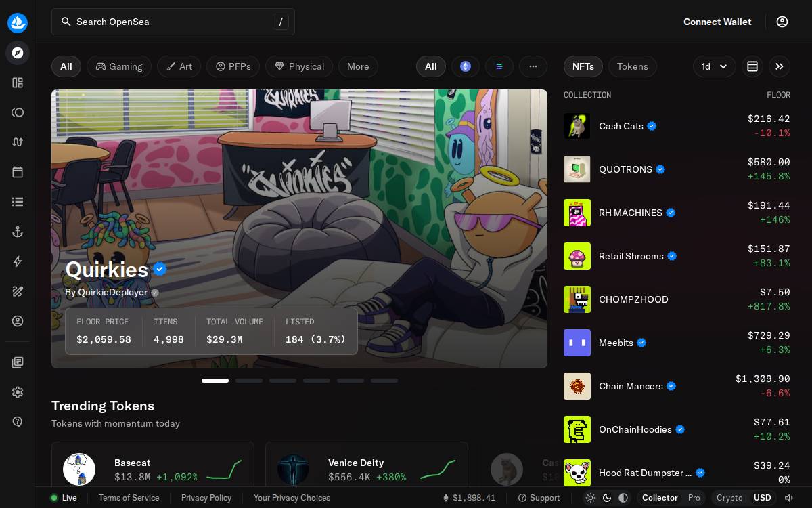The width and height of the screenshot is (812, 508).
Task: Show prices in USD
Action: (763, 498)
